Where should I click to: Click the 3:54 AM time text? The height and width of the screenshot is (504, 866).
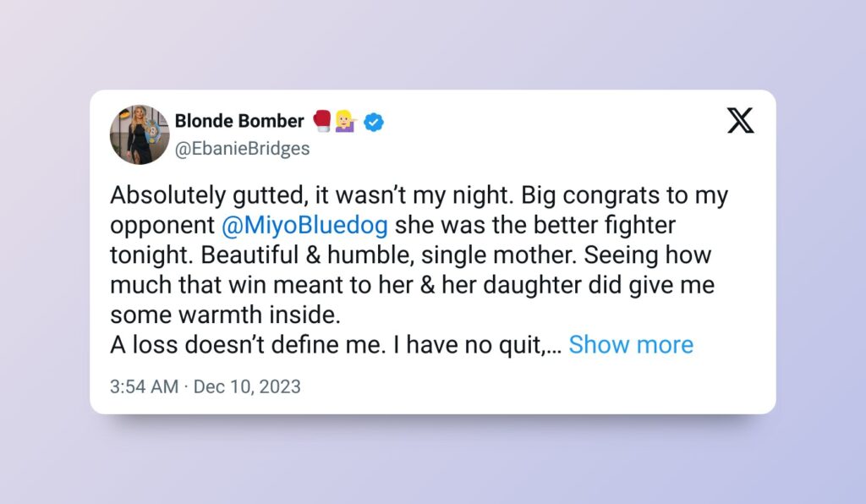141,386
